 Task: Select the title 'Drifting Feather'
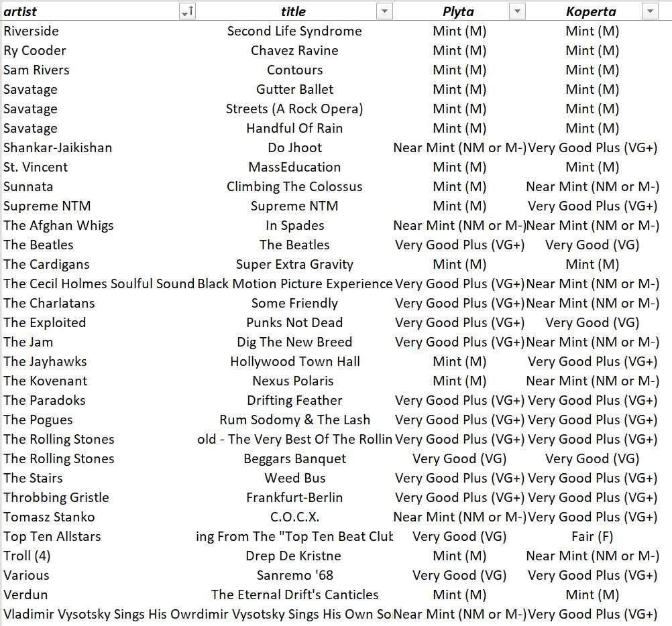click(x=294, y=400)
